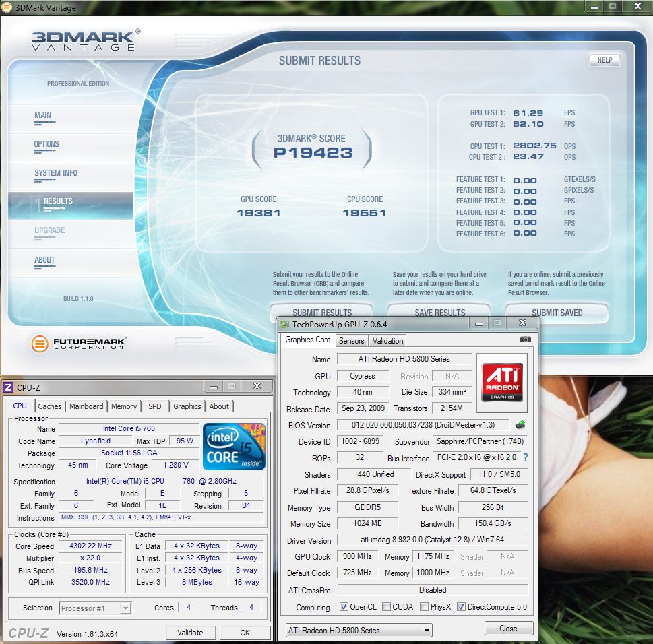Toggle the PhysX checkbox in GPU-Z
The image size is (653, 644).
[424, 606]
